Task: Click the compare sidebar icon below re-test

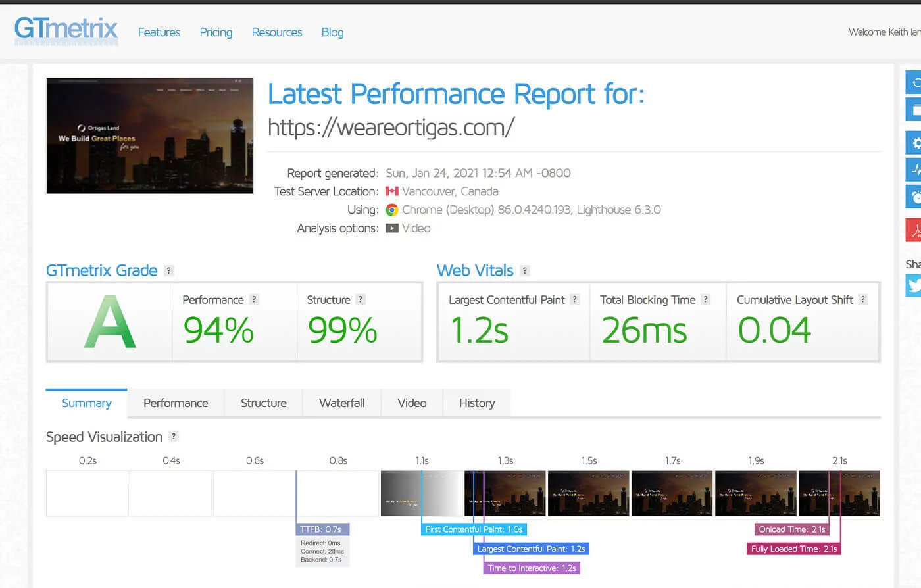Action: (x=914, y=109)
